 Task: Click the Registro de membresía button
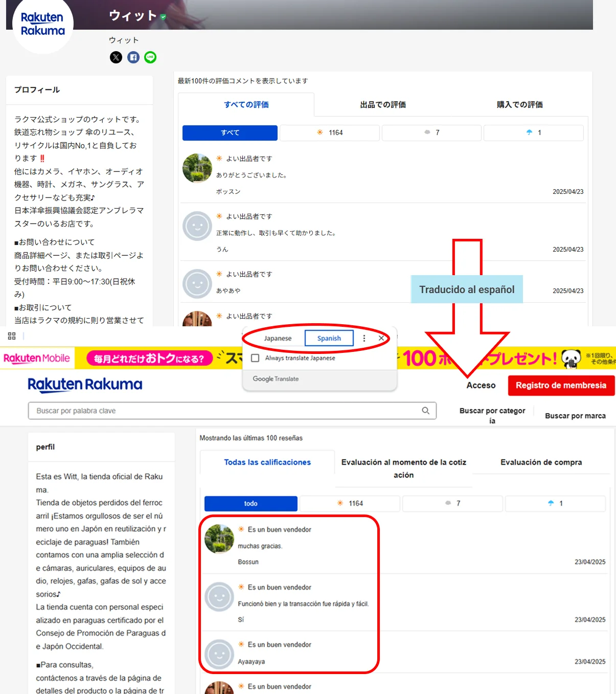click(561, 386)
